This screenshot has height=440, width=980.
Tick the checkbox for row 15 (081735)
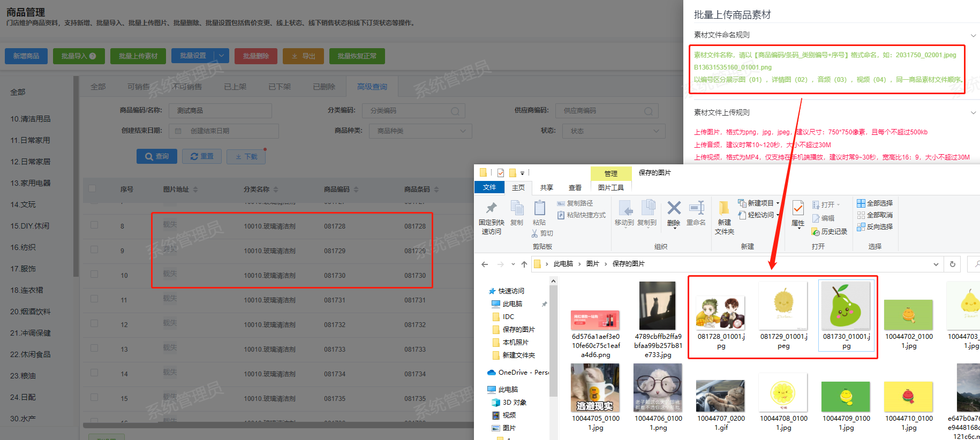click(94, 397)
